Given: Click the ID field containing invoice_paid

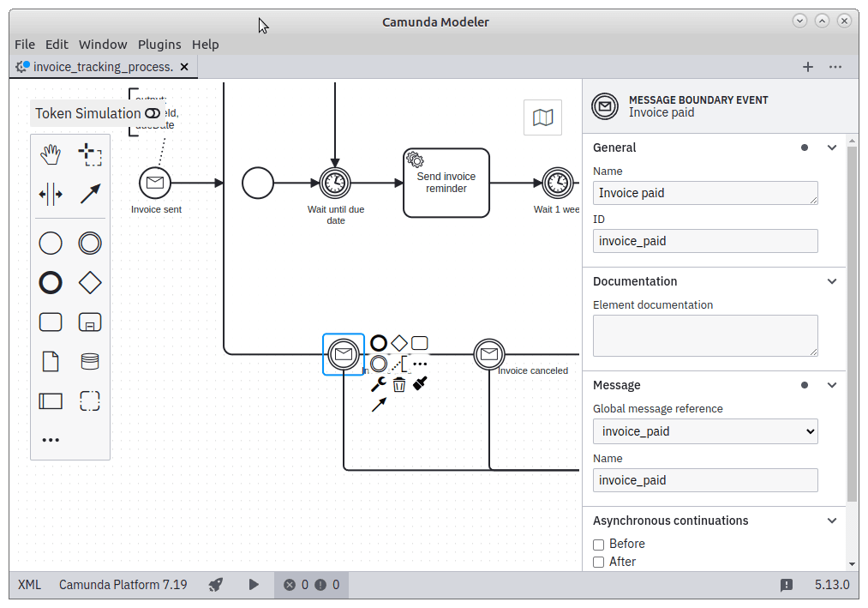Looking at the screenshot, I should click(x=705, y=241).
